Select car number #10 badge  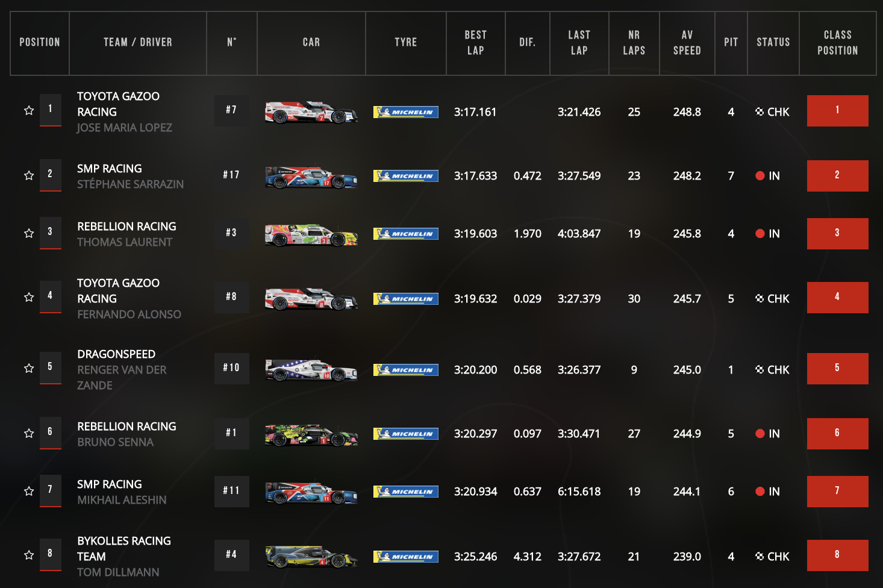[x=232, y=369]
